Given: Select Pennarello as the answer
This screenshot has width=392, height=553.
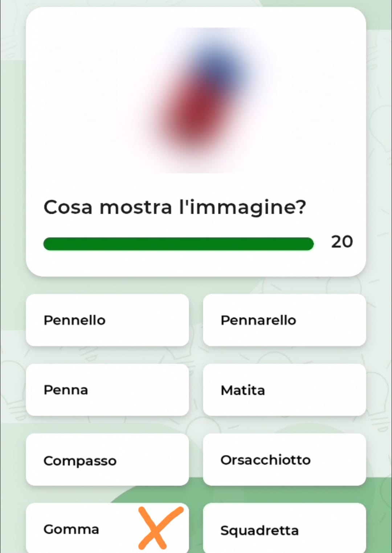Looking at the screenshot, I should (x=284, y=320).
